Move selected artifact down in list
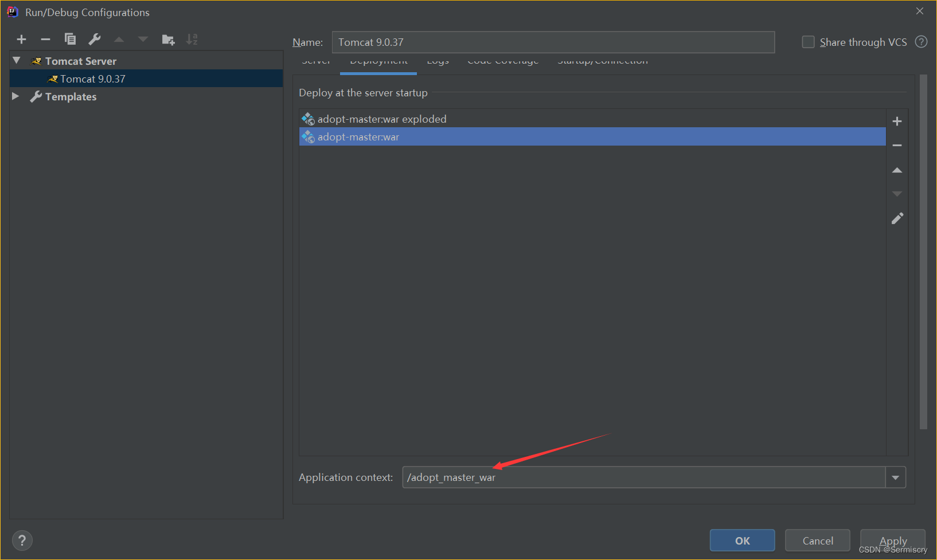 point(897,194)
